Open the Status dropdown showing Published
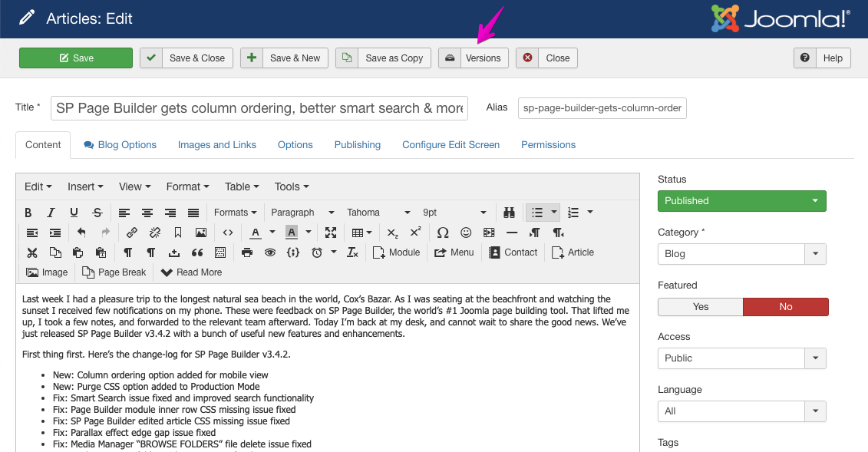 (x=741, y=201)
